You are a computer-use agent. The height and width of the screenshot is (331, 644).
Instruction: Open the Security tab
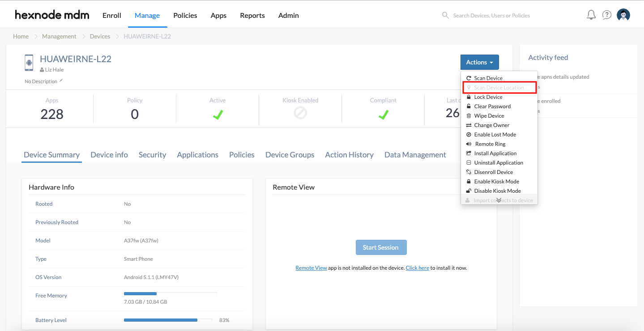click(152, 154)
